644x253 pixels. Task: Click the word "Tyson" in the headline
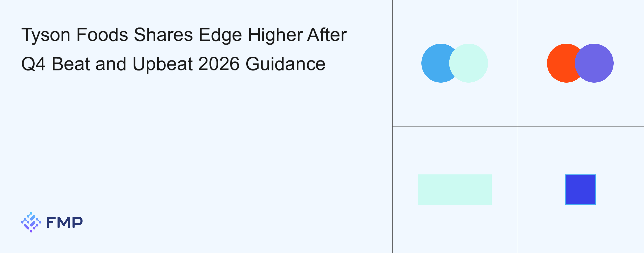46,35
